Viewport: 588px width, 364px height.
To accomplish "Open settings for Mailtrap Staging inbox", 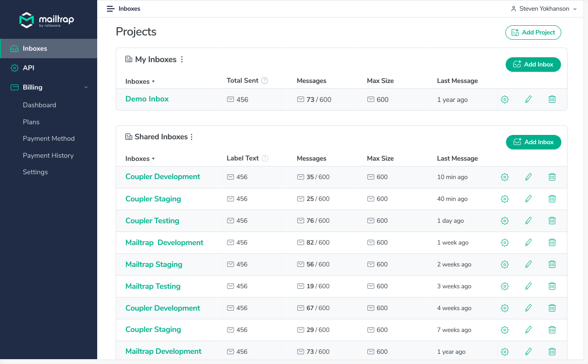I will pyautogui.click(x=505, y=265).
